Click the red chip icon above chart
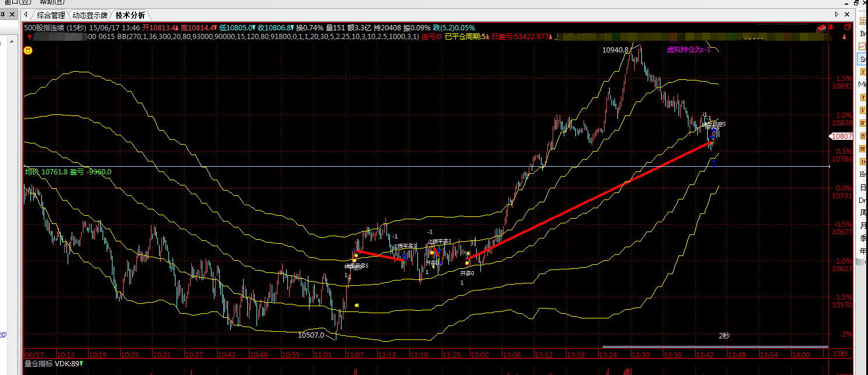868x375 pixels. 822,27
